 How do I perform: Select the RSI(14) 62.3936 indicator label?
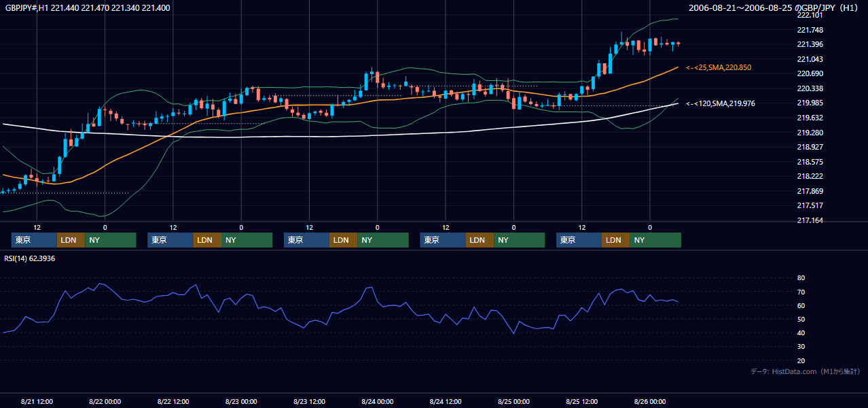pos(30,259)
